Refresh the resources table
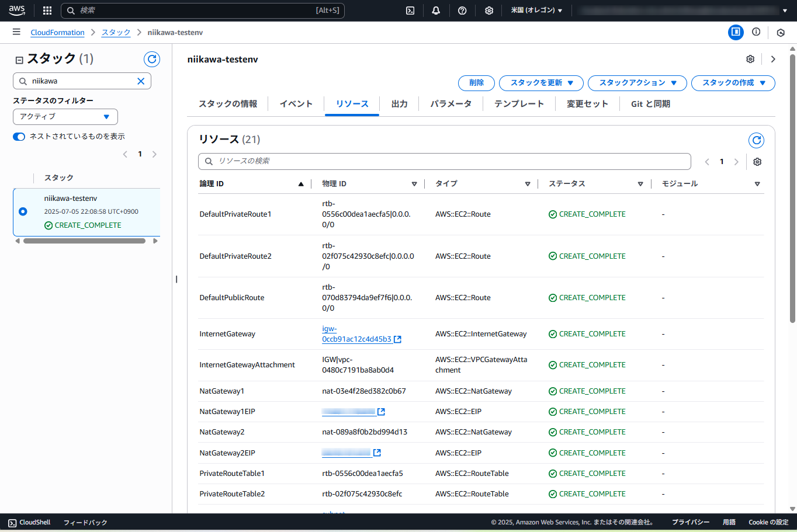Image resolution: width=797 pixels, height=532 pixels. pyautogui.click(x=757, y=140)
